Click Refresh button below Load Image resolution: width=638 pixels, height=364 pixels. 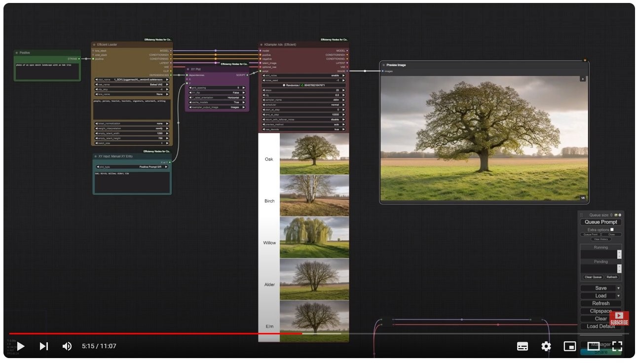click(600, 303)
